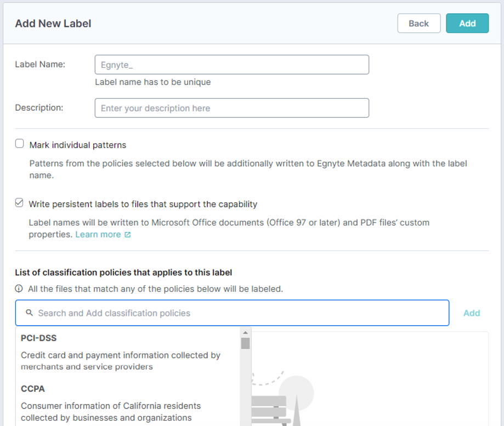Click inside the Label Name field
The image size is (504, 426).
point(231,64)
